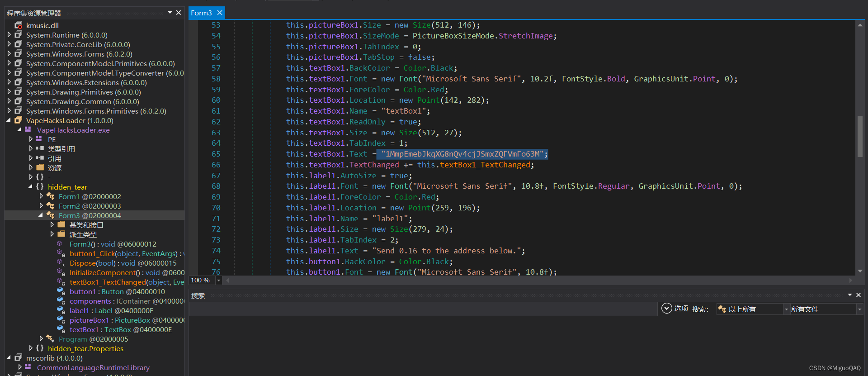Collapse the VapeHacksLoader.exe node
This screenshot has height=376, width=868.
point(19,130)
